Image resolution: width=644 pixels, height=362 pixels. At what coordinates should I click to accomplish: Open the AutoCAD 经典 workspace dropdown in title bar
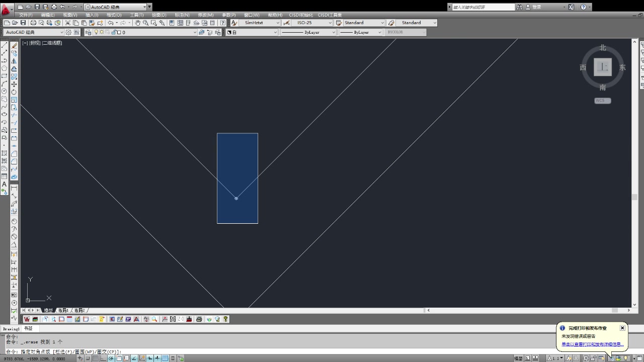[115, 7]
